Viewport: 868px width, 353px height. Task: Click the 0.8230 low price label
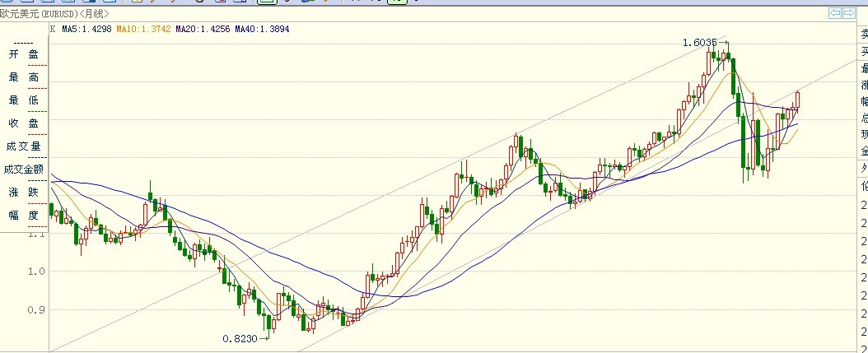point(240,338)
